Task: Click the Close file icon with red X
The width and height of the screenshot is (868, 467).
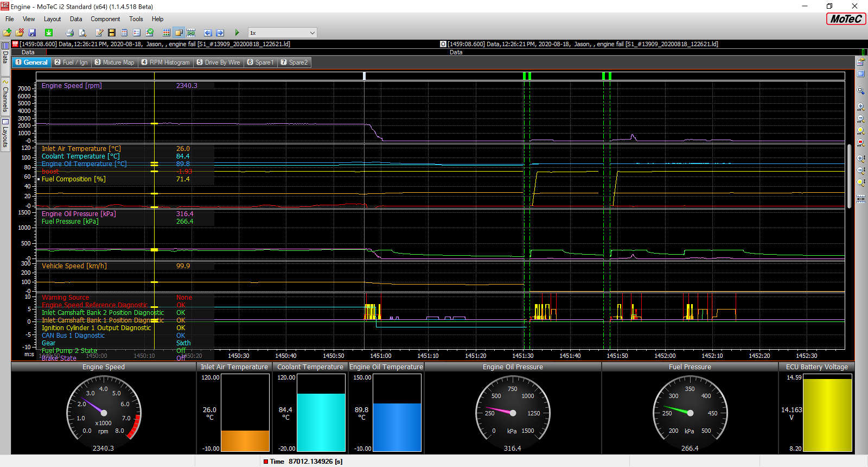Action: [20, 33]
